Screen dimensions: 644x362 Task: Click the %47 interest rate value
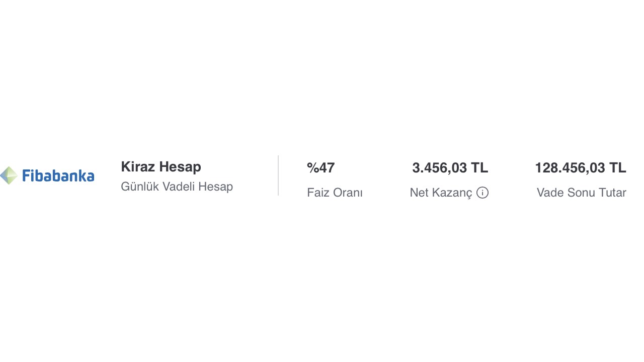pos(320,168)
